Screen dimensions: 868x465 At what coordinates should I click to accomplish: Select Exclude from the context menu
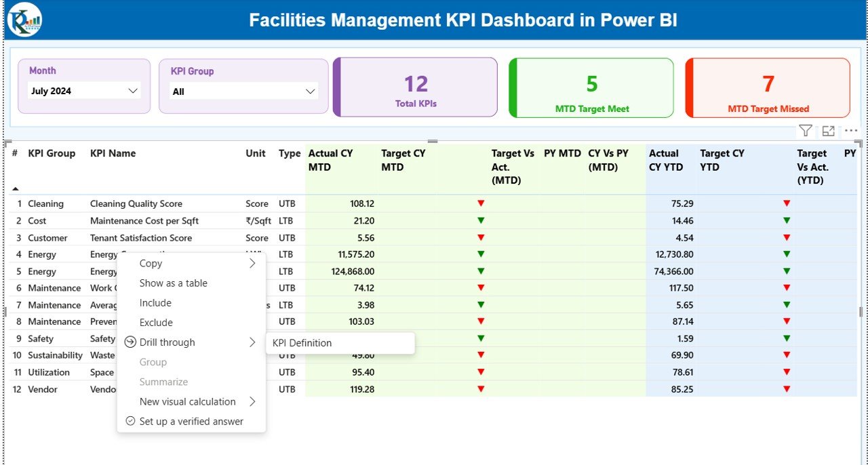pos(156,323)
